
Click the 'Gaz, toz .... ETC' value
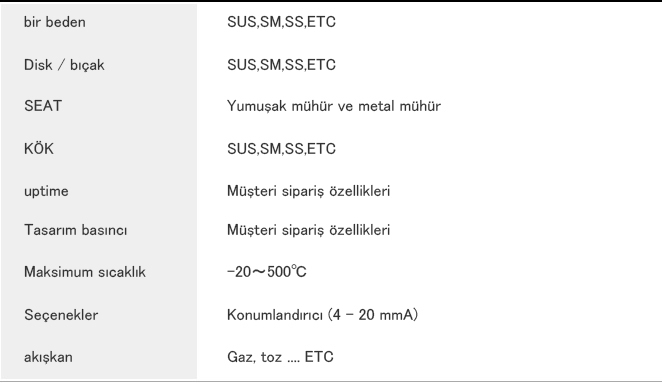click(x=280, y=357)
